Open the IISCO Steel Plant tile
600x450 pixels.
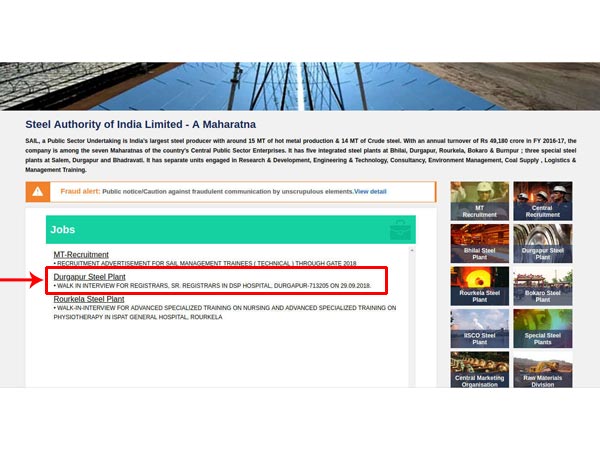pyautogui.click(x=479, y=328)
